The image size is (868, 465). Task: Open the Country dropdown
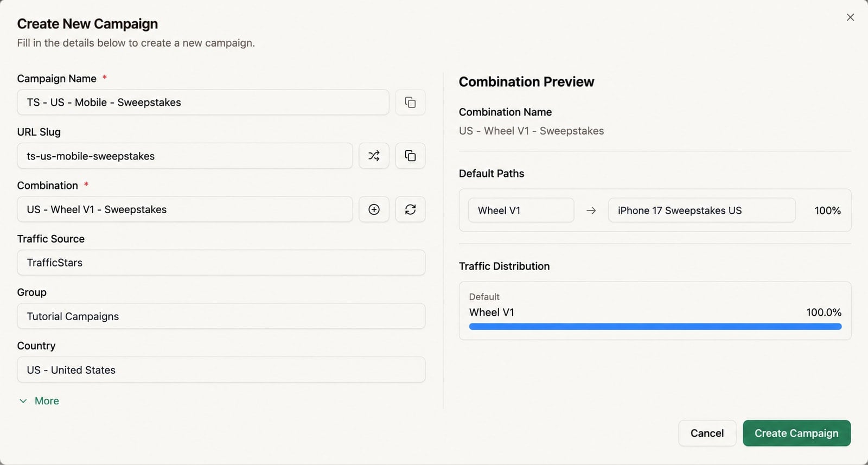(x=221, y=370)
